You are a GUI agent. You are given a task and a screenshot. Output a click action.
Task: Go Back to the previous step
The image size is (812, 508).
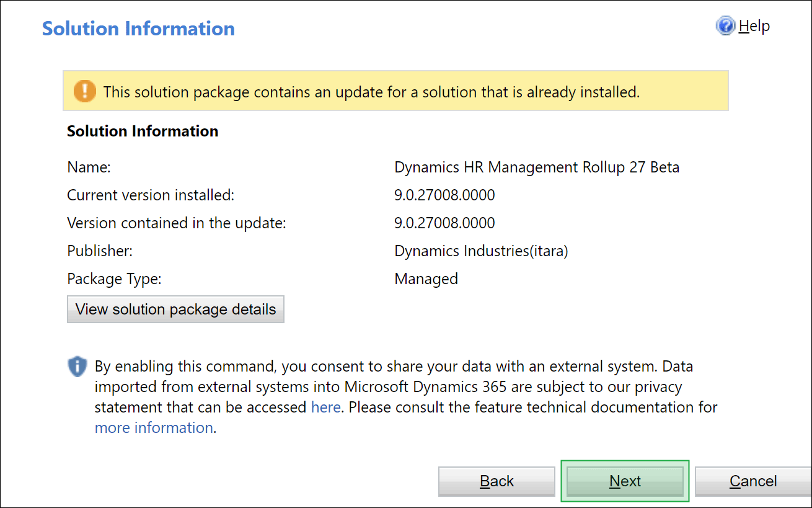coord(496,481)
